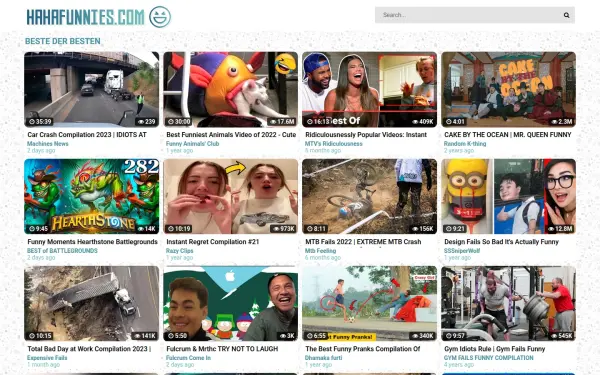Open the Best Funniest Animals Video thumbnail
The image size is (600, 375).
[230, 90]
